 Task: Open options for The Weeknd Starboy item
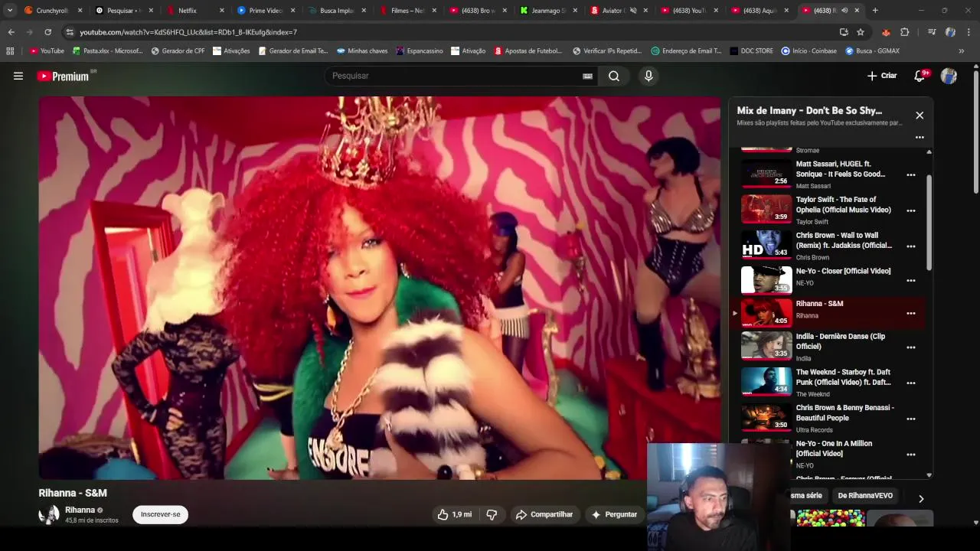click(x=911, y=383)
